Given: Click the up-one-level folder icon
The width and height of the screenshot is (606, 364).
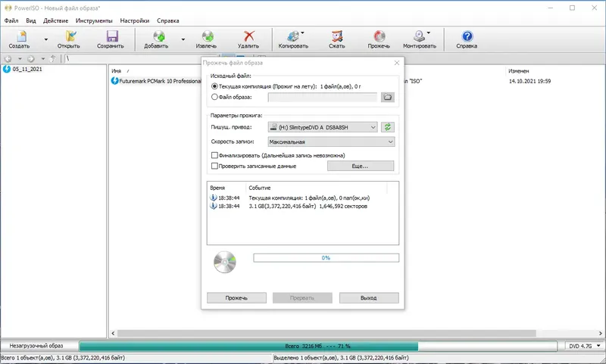Looking at the screenshot, I should [53, 59].
